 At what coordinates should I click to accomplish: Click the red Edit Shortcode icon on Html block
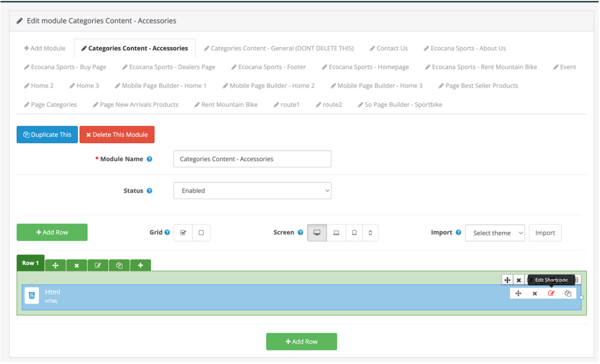click(551, 293)
